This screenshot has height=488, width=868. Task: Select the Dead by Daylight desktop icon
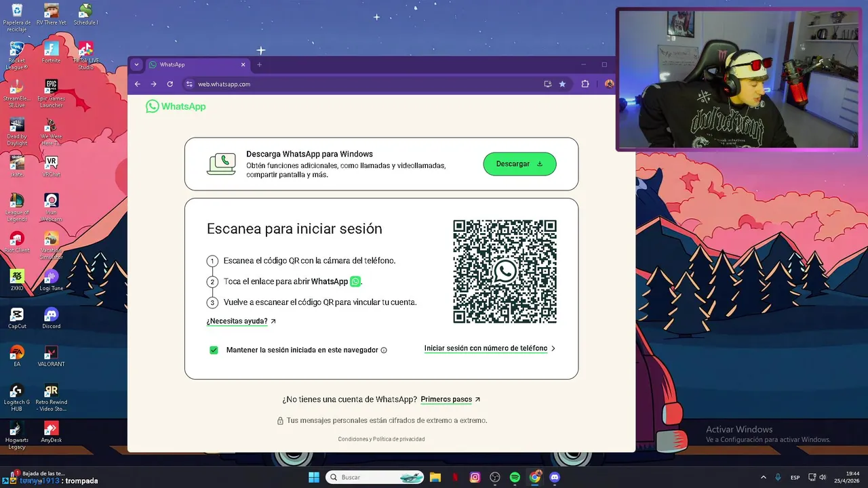click(17, 131)
